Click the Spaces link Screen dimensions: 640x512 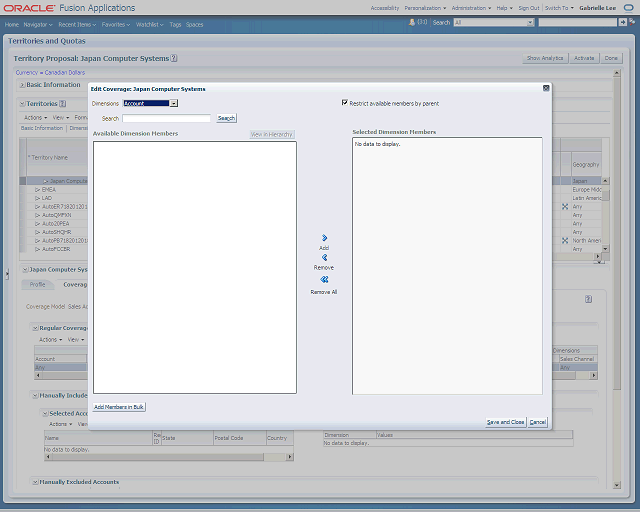(194, 24)
